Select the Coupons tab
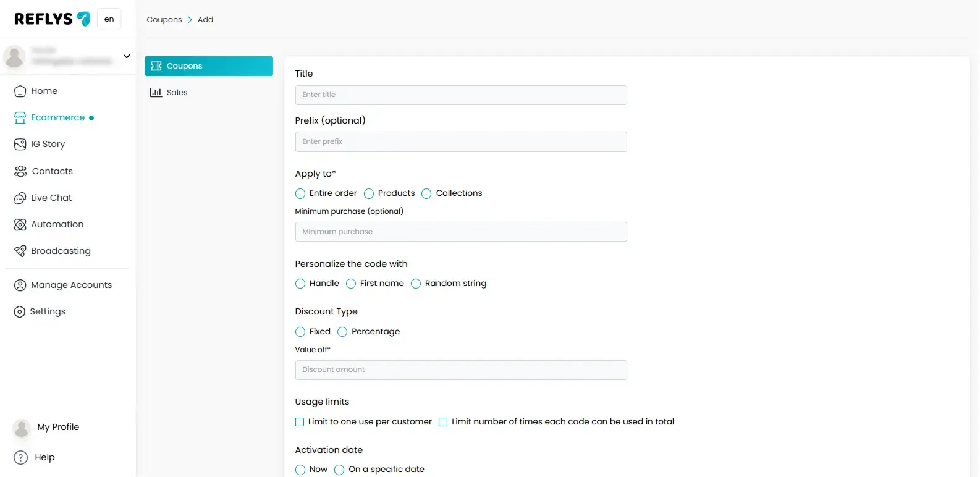This screenshot has height=477, width=980. tap(208, 66)
